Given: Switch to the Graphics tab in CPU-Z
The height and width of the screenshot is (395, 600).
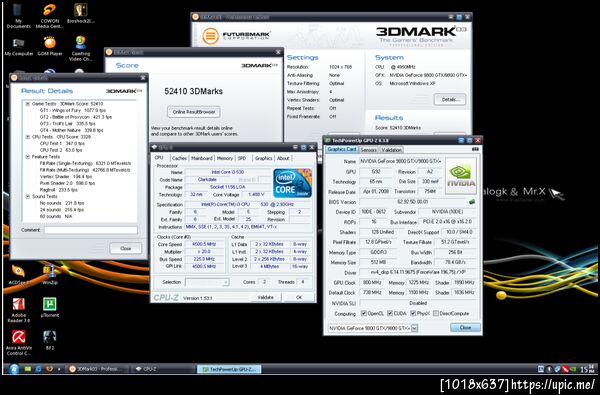Looking at the screenshot, I should click(263, 158).
